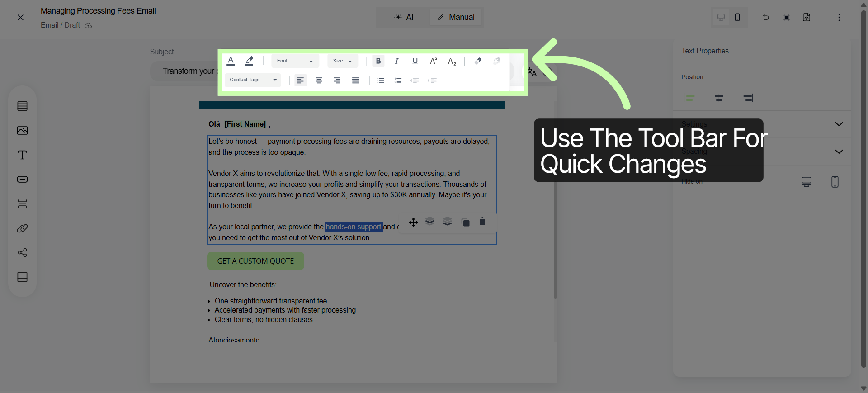Close the email editor with X
Viewport: 868px width, 393px height.
(20, 18)
